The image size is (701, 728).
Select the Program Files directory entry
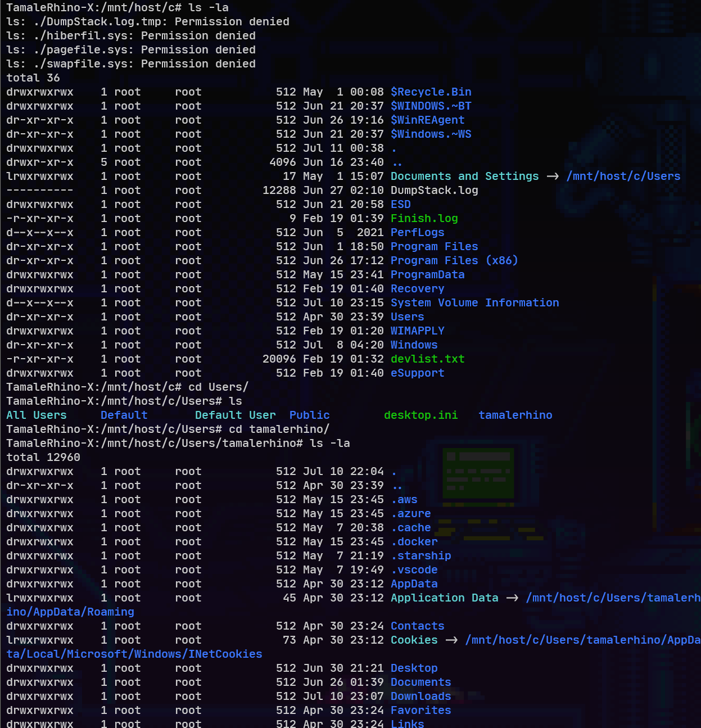[x=434, y=246]
